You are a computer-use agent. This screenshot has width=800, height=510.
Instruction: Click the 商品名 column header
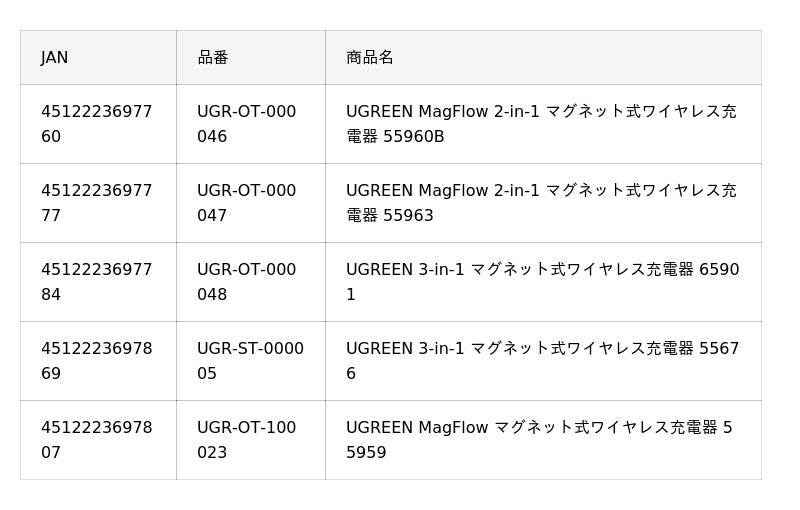coord(370,58)
